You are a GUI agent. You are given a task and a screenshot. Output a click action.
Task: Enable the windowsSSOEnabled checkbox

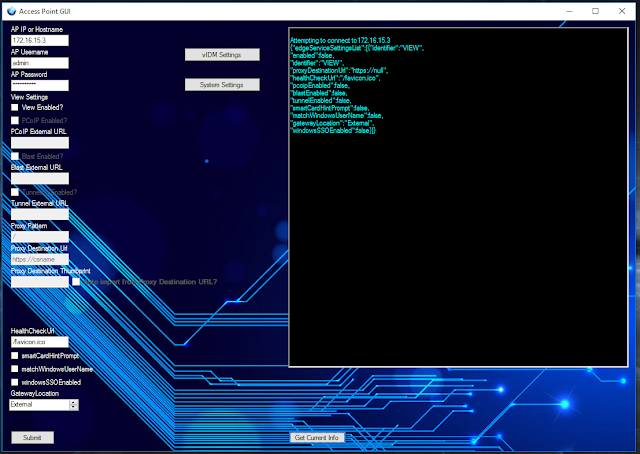[x=15, y=382]
